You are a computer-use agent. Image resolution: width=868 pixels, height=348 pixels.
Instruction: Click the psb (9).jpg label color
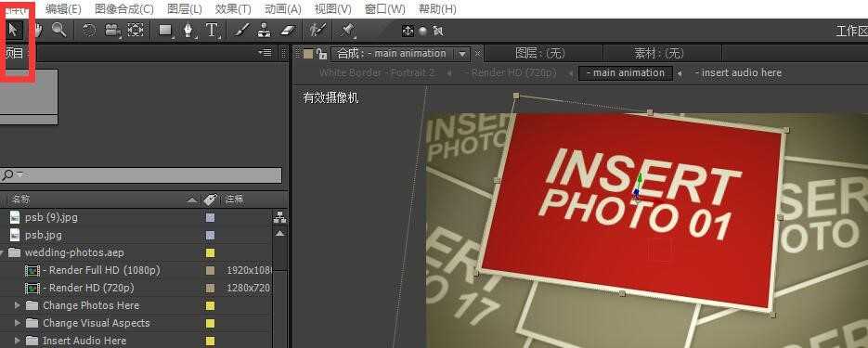211,218
